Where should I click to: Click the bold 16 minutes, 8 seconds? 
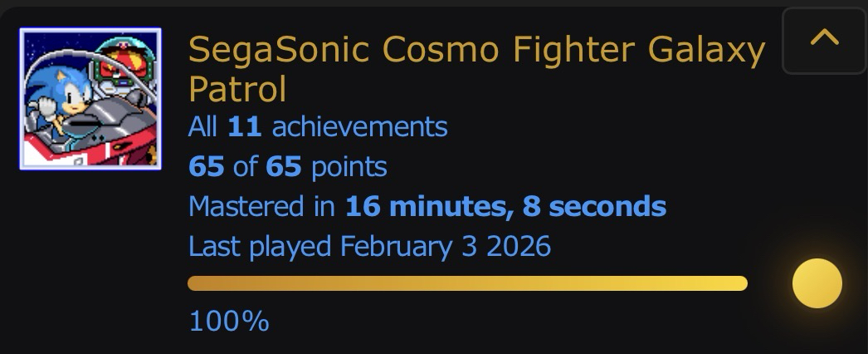pos(505,205)
